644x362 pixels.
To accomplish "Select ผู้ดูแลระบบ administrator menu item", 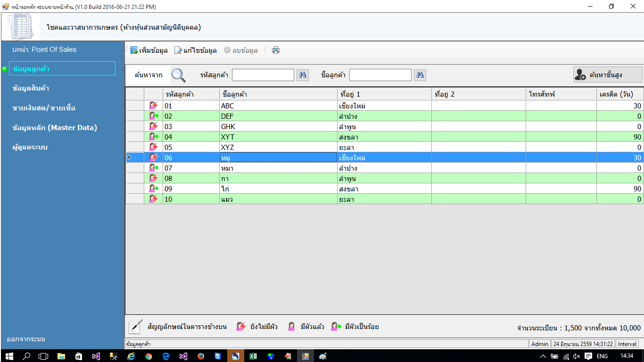I will point(30,147).
